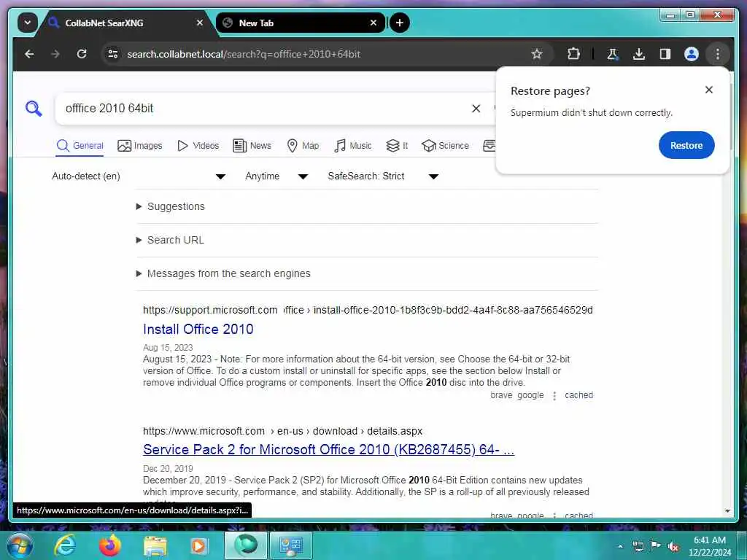Switch to the It category
Image resolution: width=747 pixels, height=560 pixels.
(x=398, y=146)
